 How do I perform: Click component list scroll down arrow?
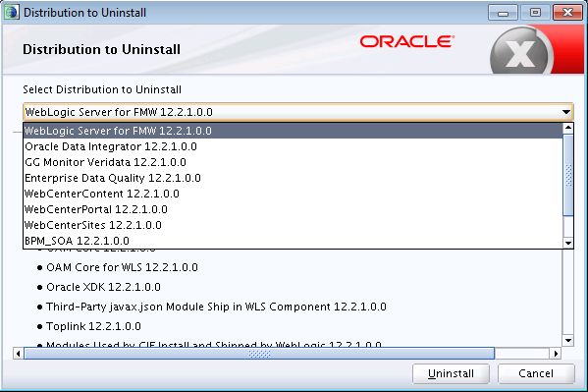point(568,341)
